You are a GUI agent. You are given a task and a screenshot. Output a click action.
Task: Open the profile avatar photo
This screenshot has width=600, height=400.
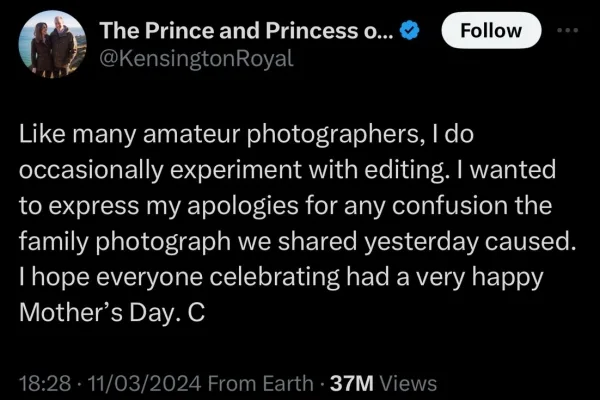click(x=52, y=45)
